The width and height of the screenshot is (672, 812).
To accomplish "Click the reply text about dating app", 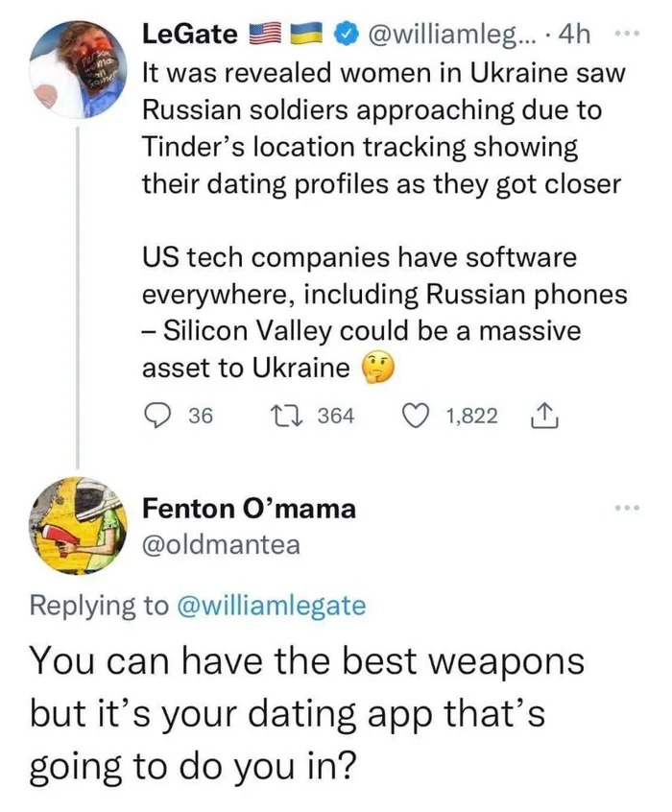I will click(x=307, y=713).
